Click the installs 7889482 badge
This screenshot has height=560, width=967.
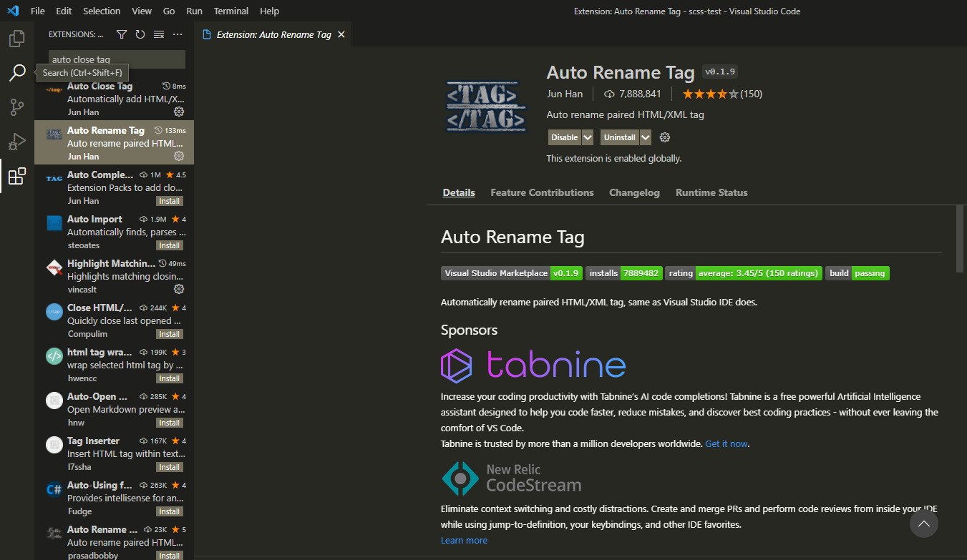[x=623, y=273]
